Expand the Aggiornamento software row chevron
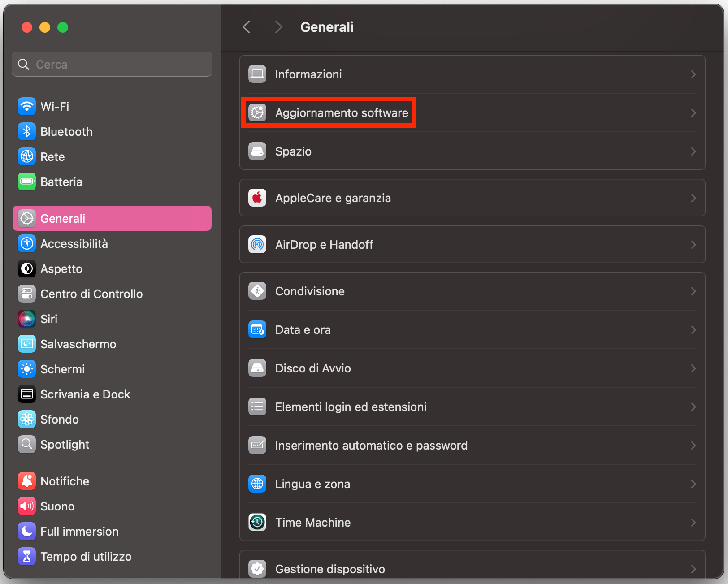 click(x=693, y=112)
